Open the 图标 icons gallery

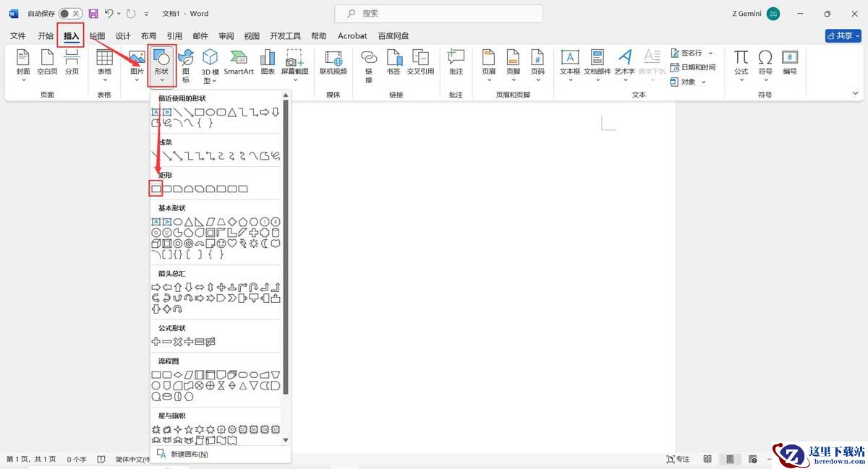186,66
